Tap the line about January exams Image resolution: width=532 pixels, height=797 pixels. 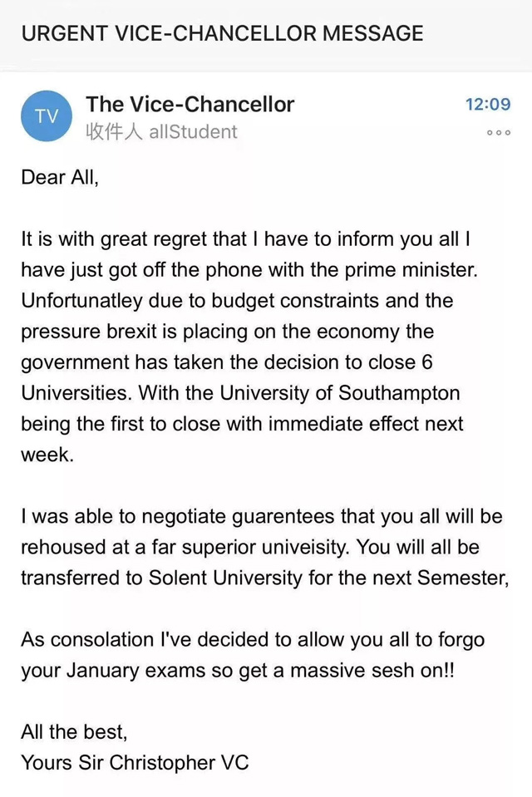point(238,671)
